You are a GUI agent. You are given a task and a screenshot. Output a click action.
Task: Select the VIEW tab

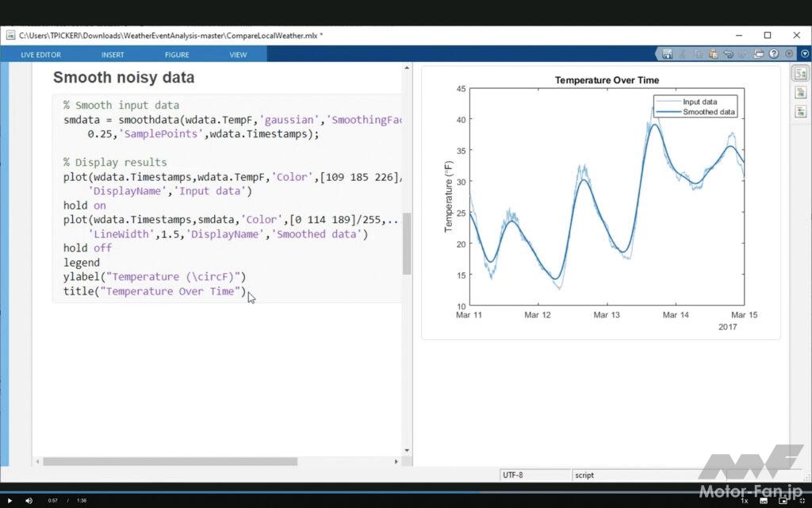(238, 55)
